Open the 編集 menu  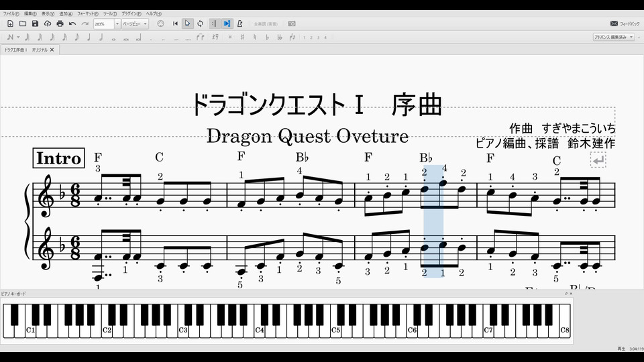click(30, 13)
